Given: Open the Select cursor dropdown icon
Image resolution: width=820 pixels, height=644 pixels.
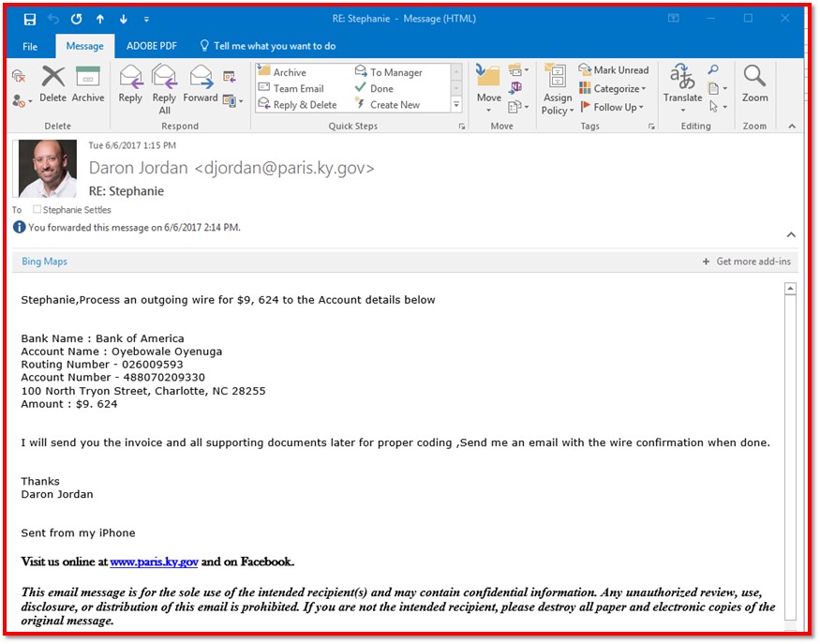Looking at the screenshot, I should [718, 107].
